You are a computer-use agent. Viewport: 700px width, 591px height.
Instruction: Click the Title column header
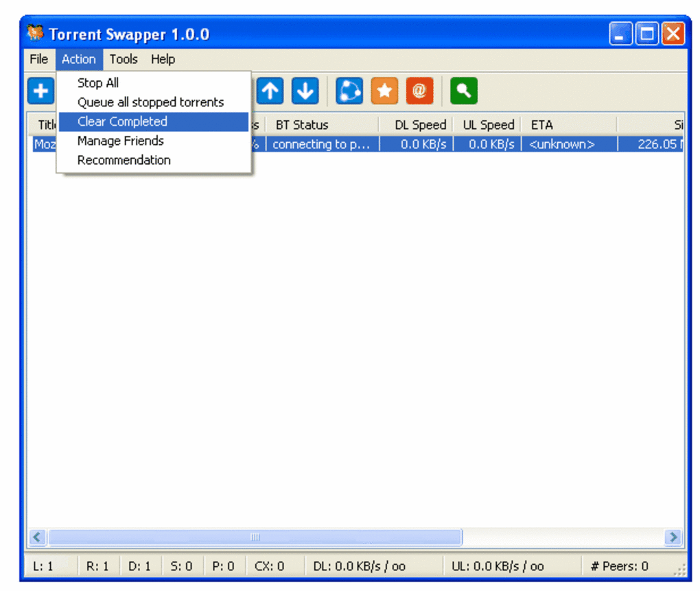pyautogui.click(x=43, y=125)
